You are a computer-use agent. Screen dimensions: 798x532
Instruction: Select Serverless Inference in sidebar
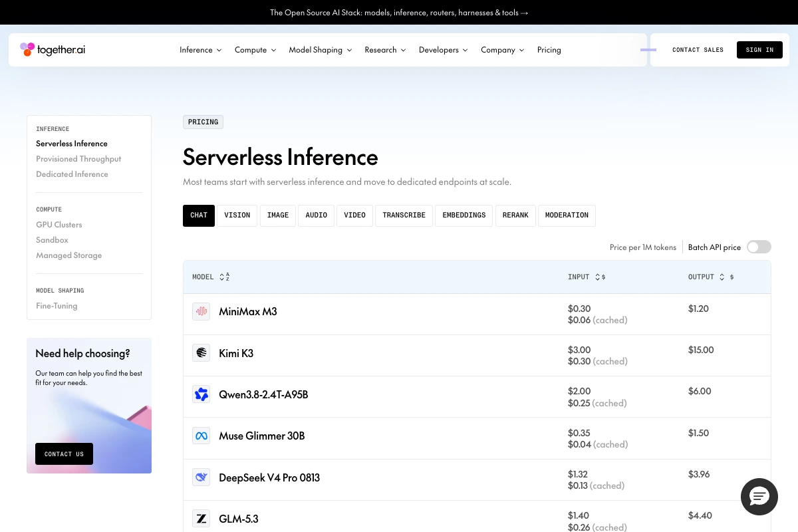72,144
